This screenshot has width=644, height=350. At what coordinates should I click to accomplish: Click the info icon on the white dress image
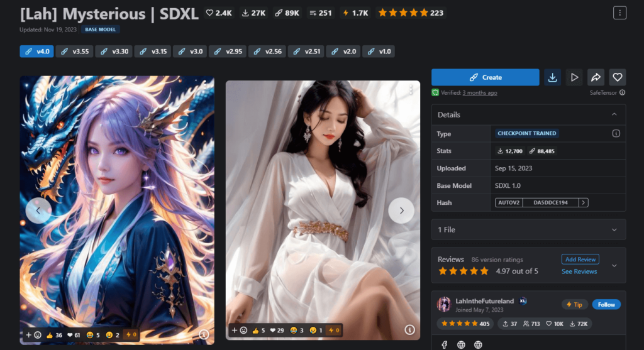[x=409, y=330]
